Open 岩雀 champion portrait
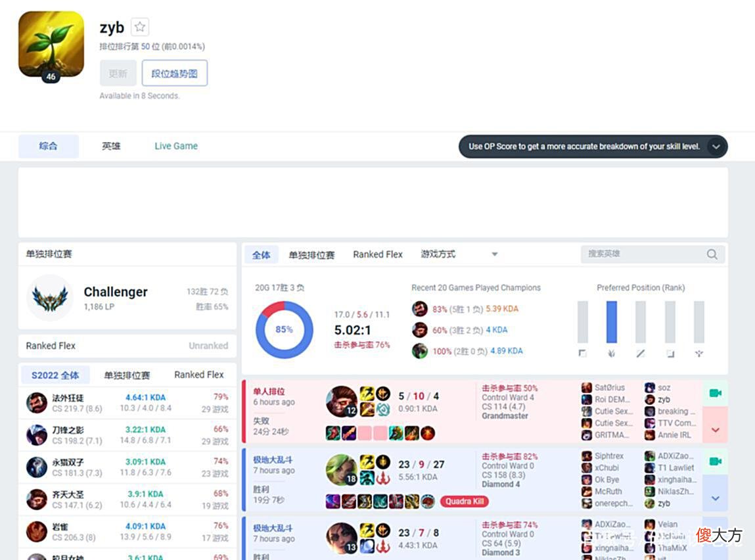The width and height of the screenshot is (755, 560). point(37,532)
